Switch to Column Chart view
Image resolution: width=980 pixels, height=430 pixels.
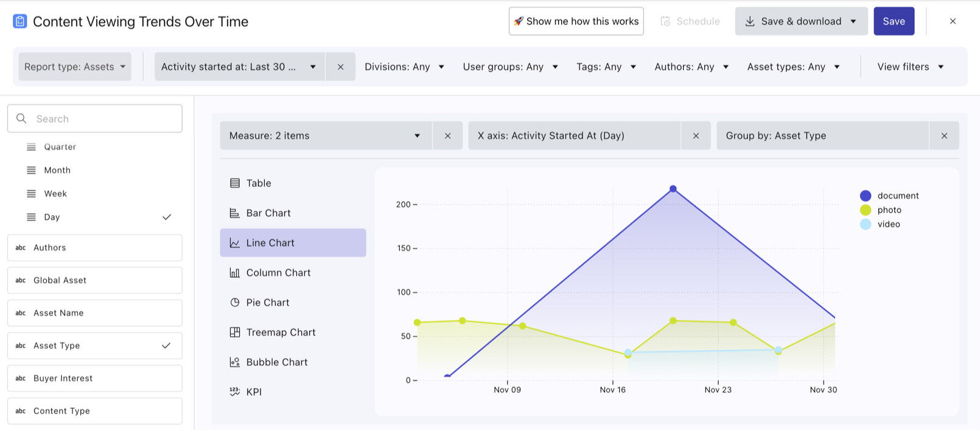(x=293, y=273)
